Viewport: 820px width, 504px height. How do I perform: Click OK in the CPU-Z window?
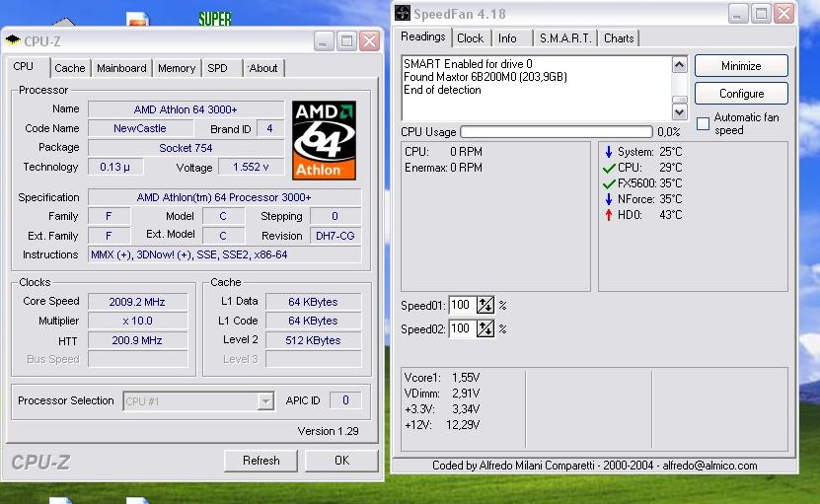[341, 461]
